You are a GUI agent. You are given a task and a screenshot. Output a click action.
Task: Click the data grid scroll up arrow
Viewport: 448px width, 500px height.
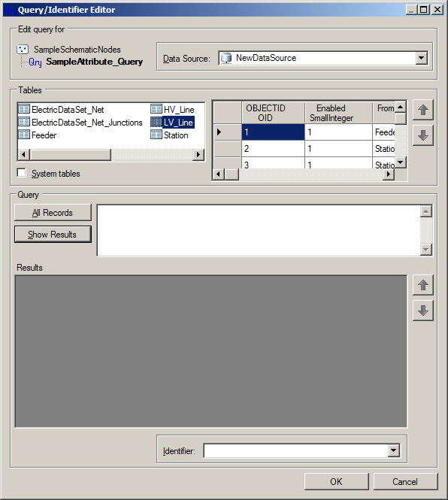coord(401,107)
